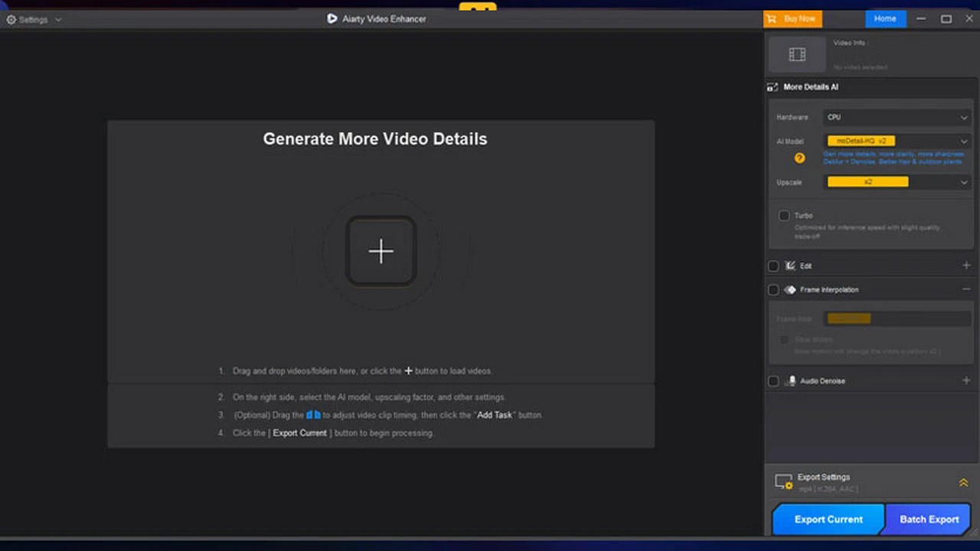The image size is (980, 551).
Task: Click the video film strip thumbnail icon
Action: (x=797, y=54)
